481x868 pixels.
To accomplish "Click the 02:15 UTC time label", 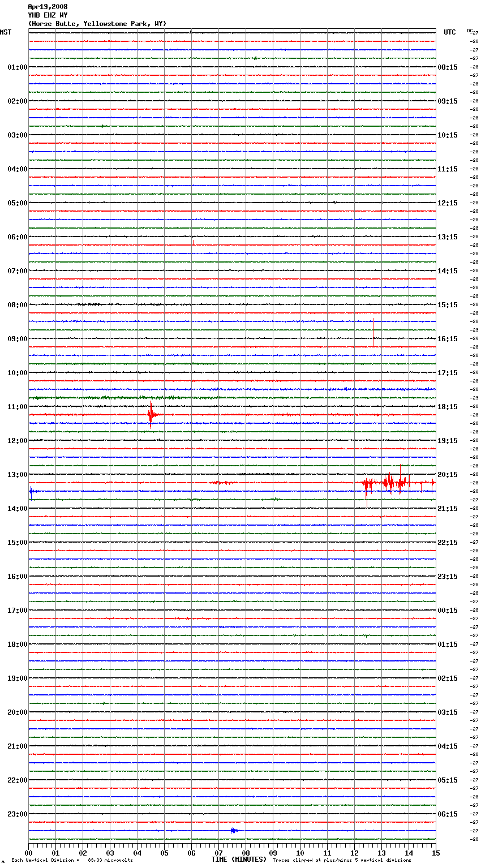I will [448, 678].
